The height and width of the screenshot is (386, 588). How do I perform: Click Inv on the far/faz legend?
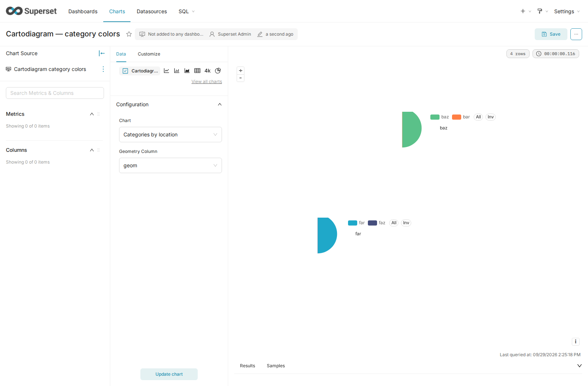(x=406, y=223)
